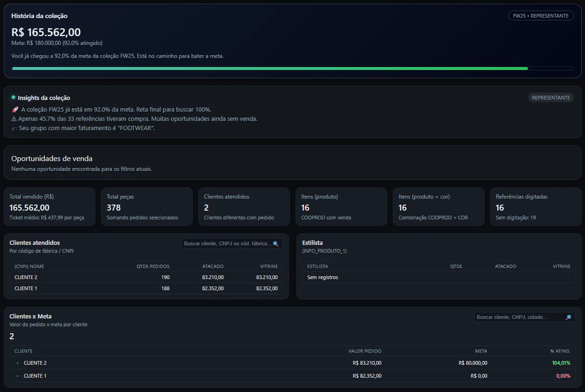Click the % ATING. column header

point(560,351)
